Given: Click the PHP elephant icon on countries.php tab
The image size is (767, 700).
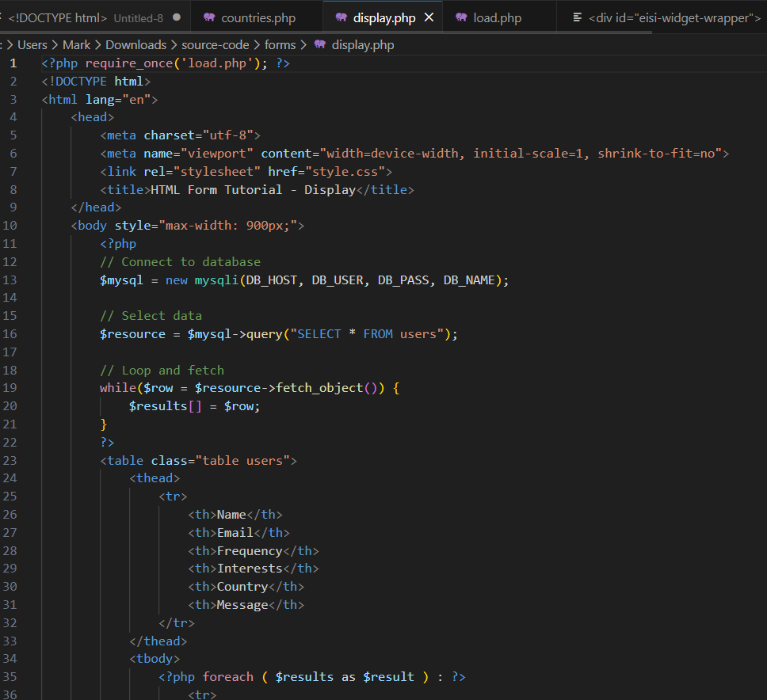Looking at the screenshot, I should pos(209,17).
